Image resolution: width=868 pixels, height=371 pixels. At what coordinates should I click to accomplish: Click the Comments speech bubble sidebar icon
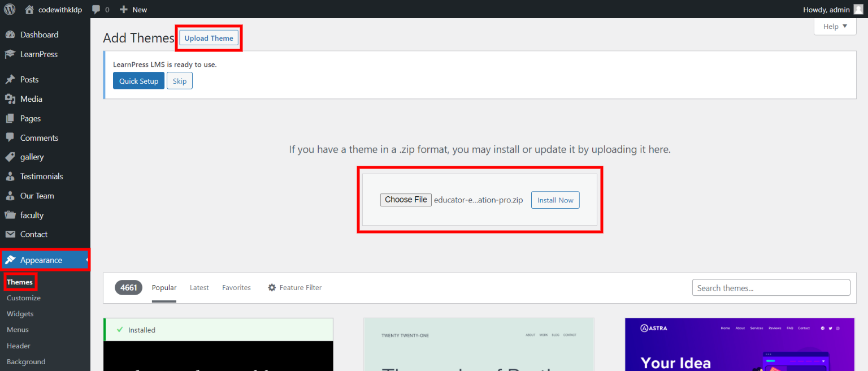tap(10, 137)
